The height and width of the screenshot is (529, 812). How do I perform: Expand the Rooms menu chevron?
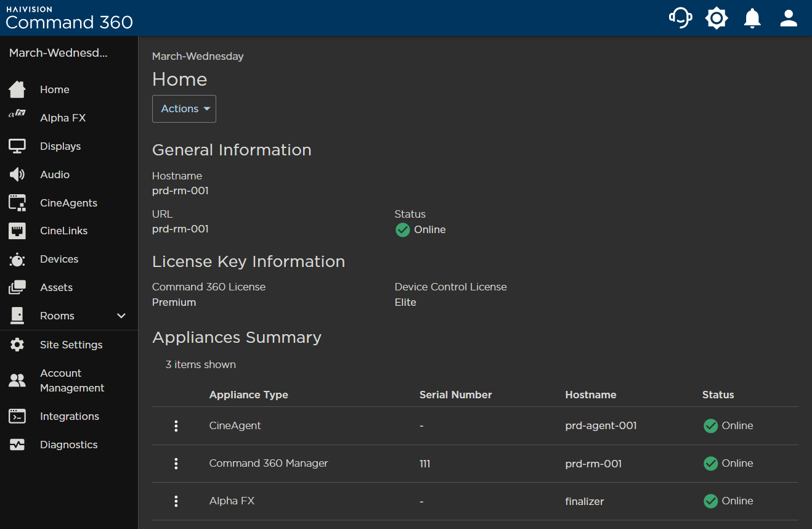(x=121, y=316)
